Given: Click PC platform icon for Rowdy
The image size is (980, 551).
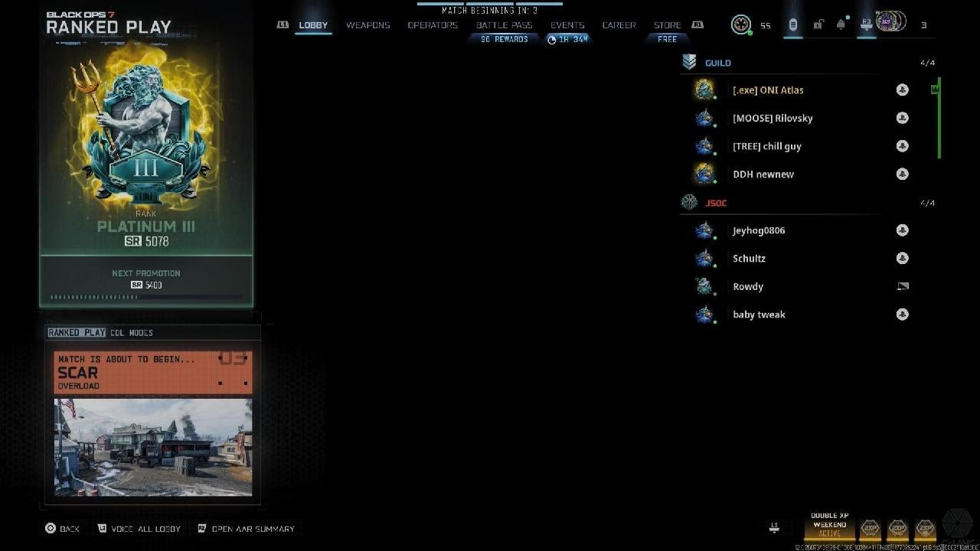Looking at the screenshot, I should click(903, 286).
